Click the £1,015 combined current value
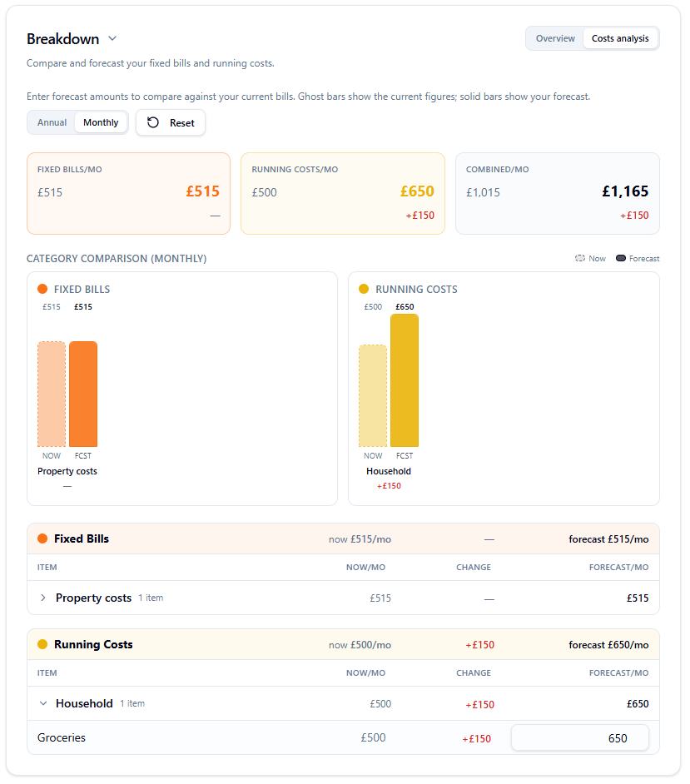 [x=483, y=192]
